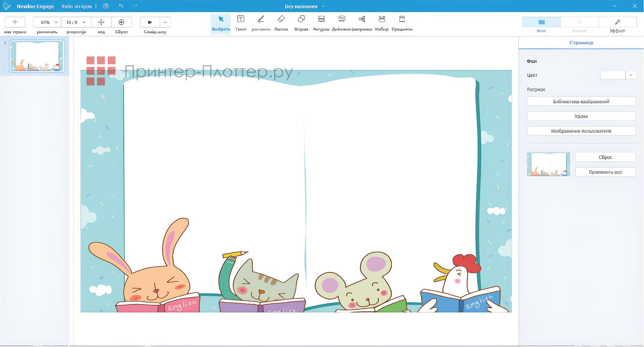Image resolution: width=644 pixels, height=347 pixels.
Task: Click the undo arrow in title bar
Action: (121, 6)
